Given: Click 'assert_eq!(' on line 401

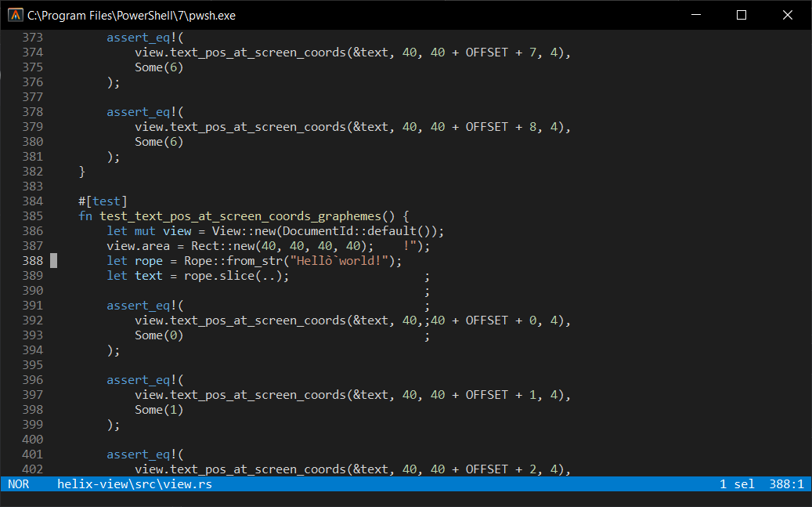Looking at the screenshot, I should point(145,454).
